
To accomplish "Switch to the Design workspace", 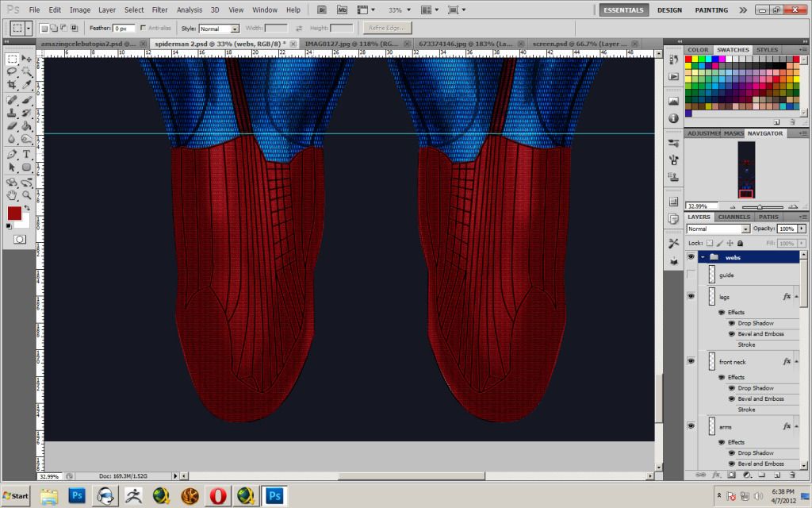I will [x=669, y=10].
